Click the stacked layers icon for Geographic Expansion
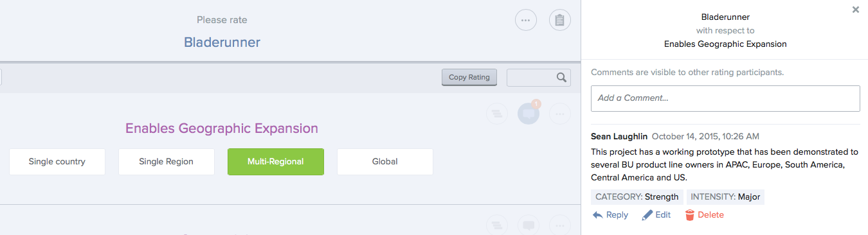 [496, 114]
